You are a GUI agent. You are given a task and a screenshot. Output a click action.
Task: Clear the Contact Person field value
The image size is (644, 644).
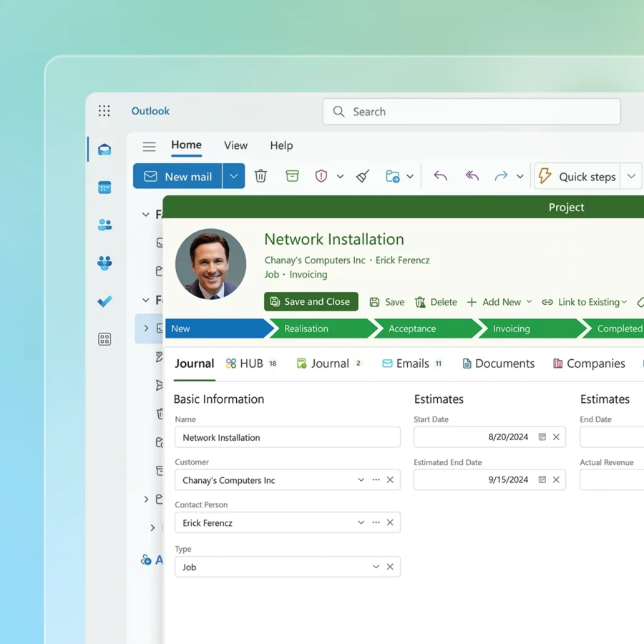tap(390, 522)
